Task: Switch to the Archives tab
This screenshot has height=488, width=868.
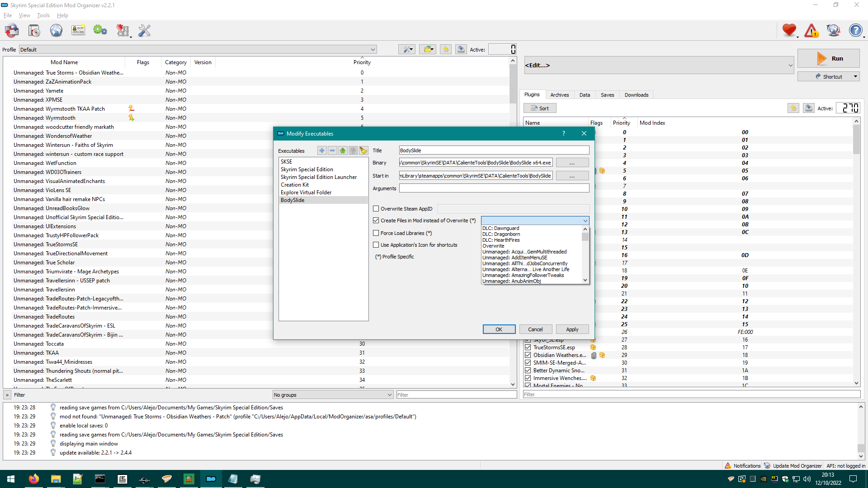Action: (559, 95)
